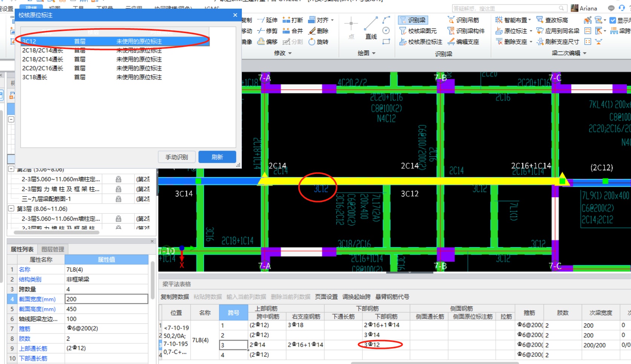
Task: Click the 刷新支座尺寸 tool
Action: 558,42
